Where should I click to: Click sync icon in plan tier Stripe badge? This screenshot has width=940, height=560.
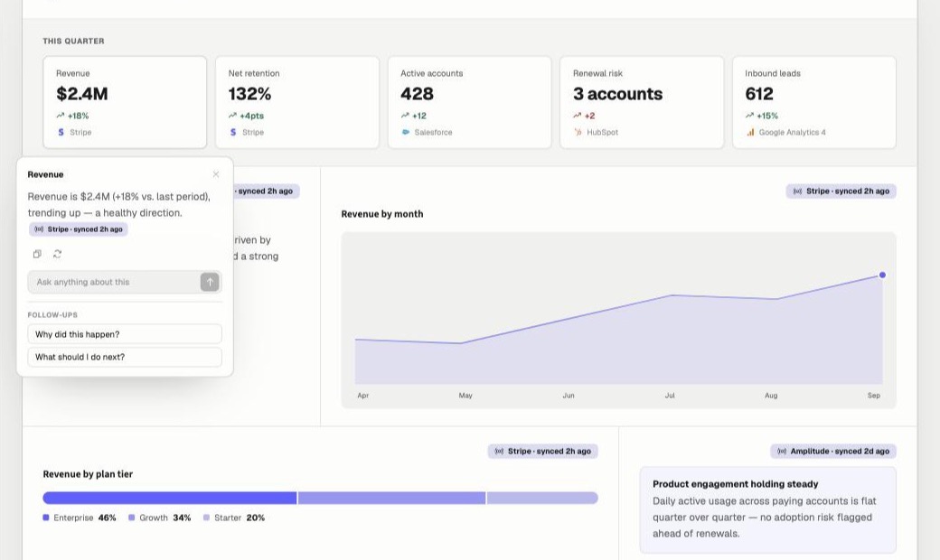[499, 451]
